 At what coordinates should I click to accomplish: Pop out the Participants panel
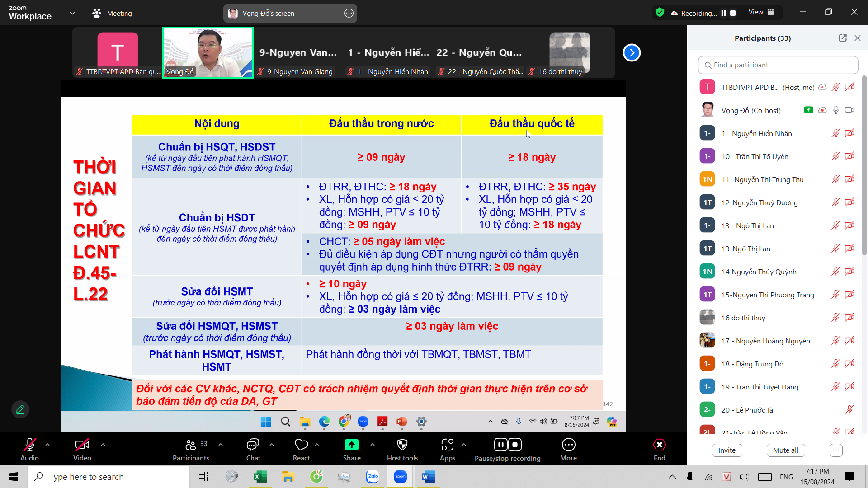(x=842, y=38)
